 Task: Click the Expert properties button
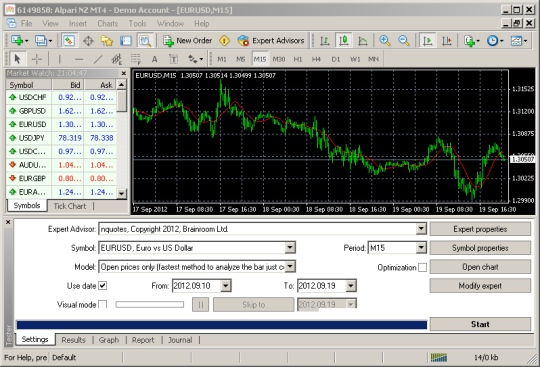480,229
